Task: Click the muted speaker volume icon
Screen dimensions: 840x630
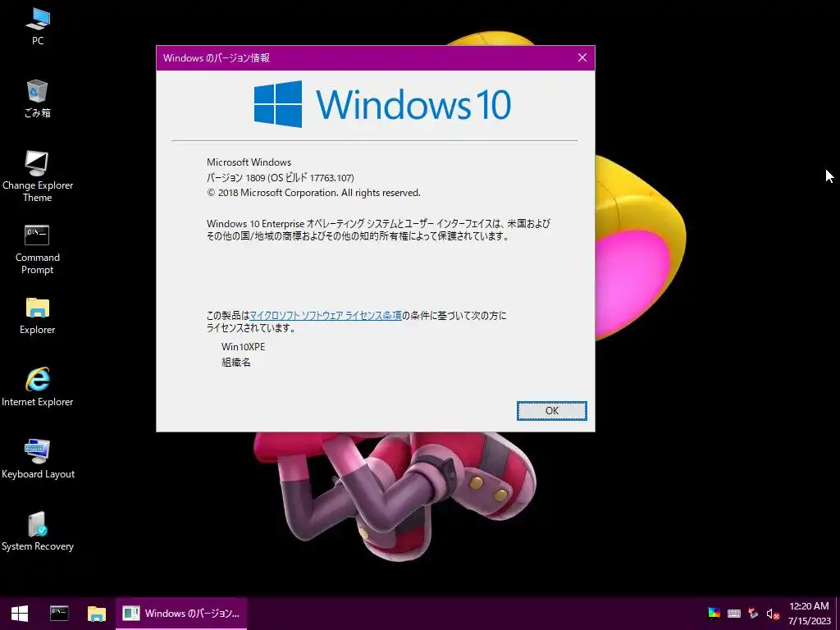Action: coord(773,614)
